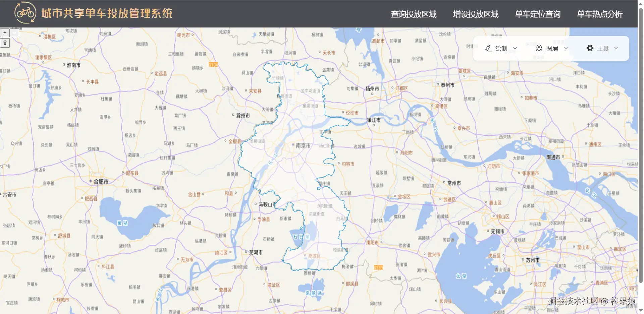644x314 pixels.
Task: Click the 肥东县 label on map
Action: pyautogui.click(x=132, y=173)
